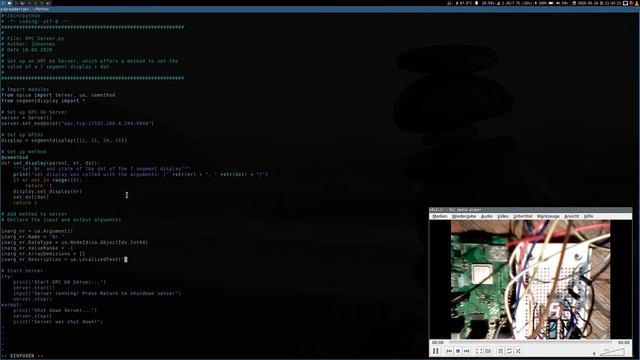This screenshot has width=640, height=360.
Task: Click the '@uamethod' decorator line
Action: point(15,158)
